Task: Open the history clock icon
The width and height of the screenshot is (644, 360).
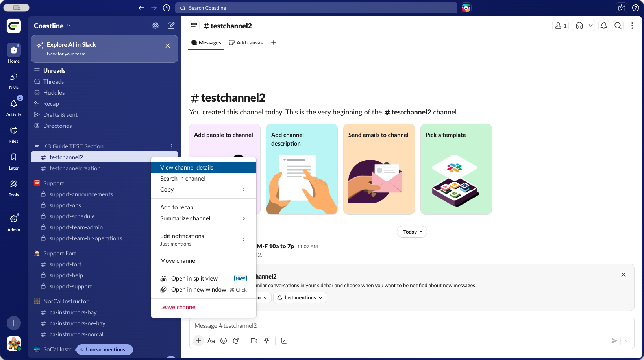Action: 167,8
